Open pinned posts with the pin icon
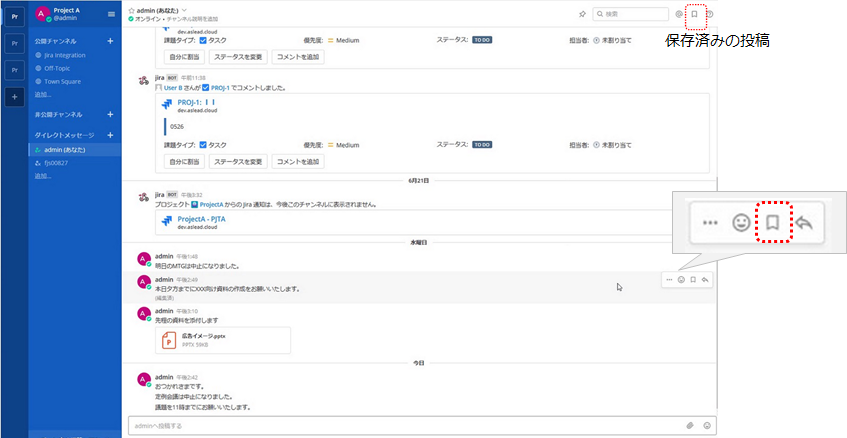 tap(582, 14)
